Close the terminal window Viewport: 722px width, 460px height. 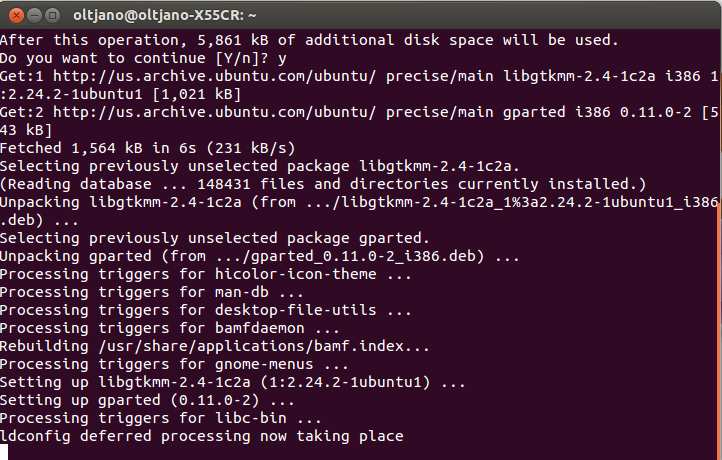tap(13, 15)
